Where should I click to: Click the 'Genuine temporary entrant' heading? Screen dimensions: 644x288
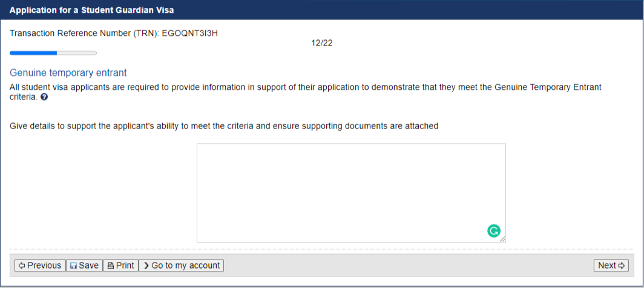68,73
